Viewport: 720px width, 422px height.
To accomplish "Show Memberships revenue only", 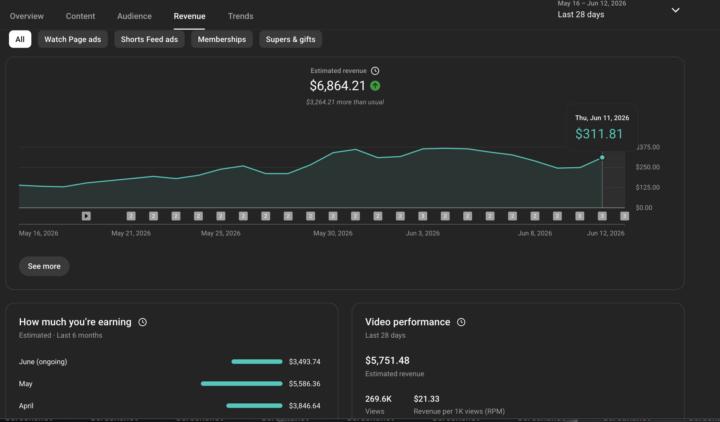I will [x=222, y=39].
